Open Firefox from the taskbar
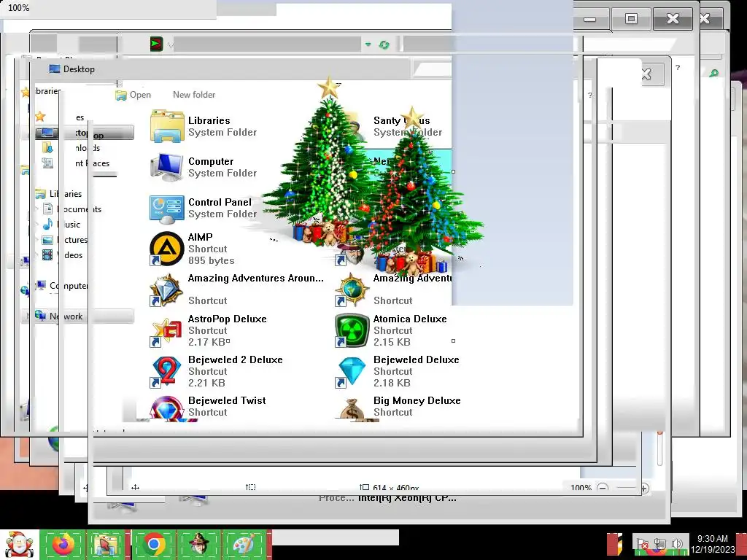This screenshot has width=747, height=560. click(63, 544)
